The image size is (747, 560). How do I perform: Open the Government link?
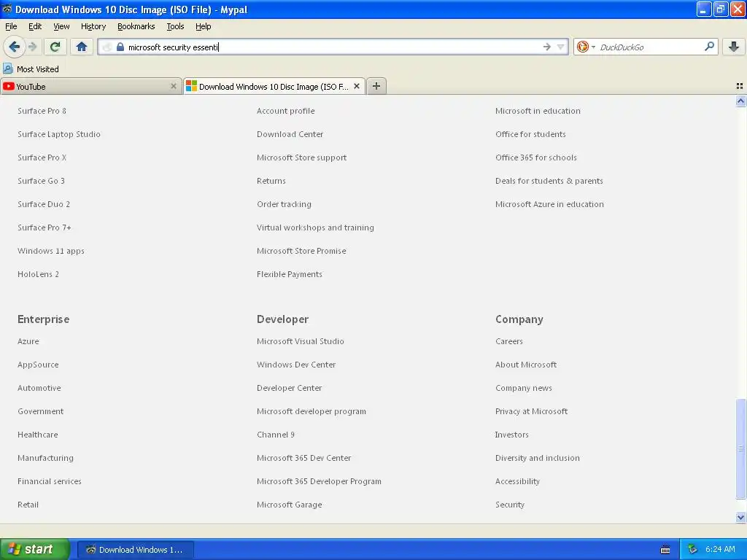tap(41, 411)
